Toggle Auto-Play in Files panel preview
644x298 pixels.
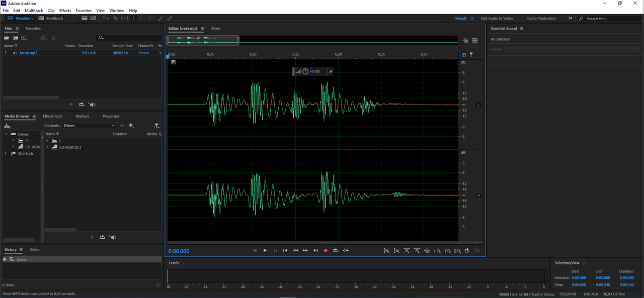pos(92,105)
